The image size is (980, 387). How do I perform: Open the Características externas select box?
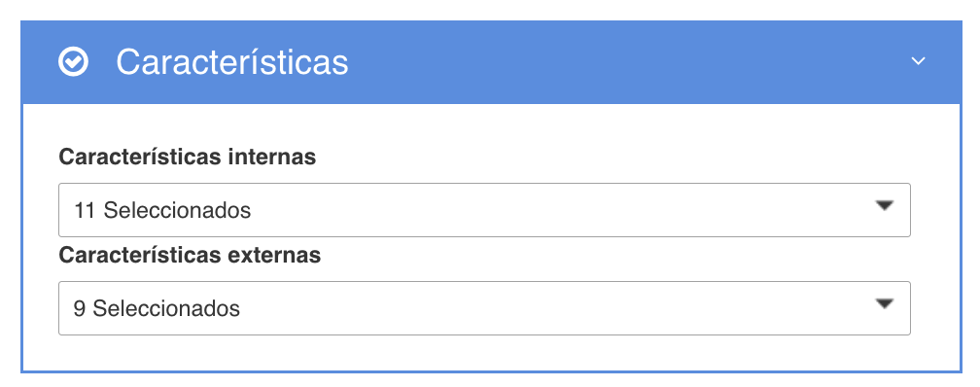[x=484, y=308]
